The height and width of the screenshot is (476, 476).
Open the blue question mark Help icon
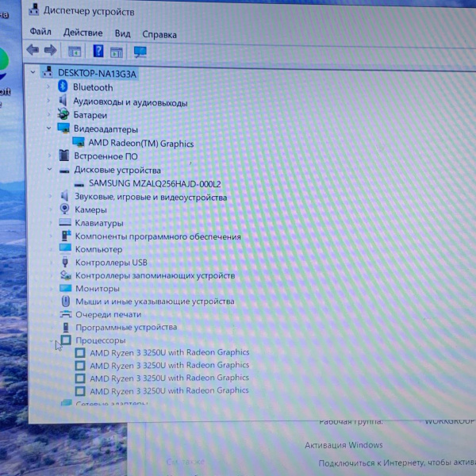pyautogui.click(x=98, y=51)
